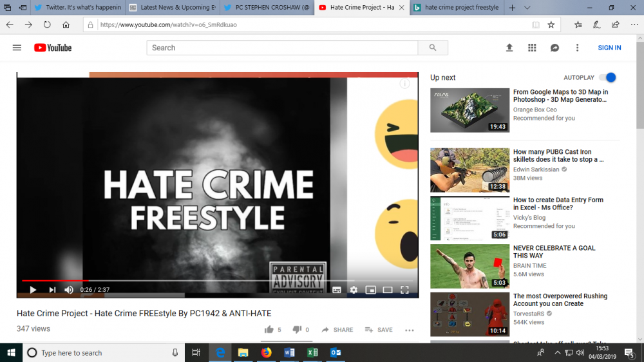
Task: Set these tabs aside
Action: 23,7
